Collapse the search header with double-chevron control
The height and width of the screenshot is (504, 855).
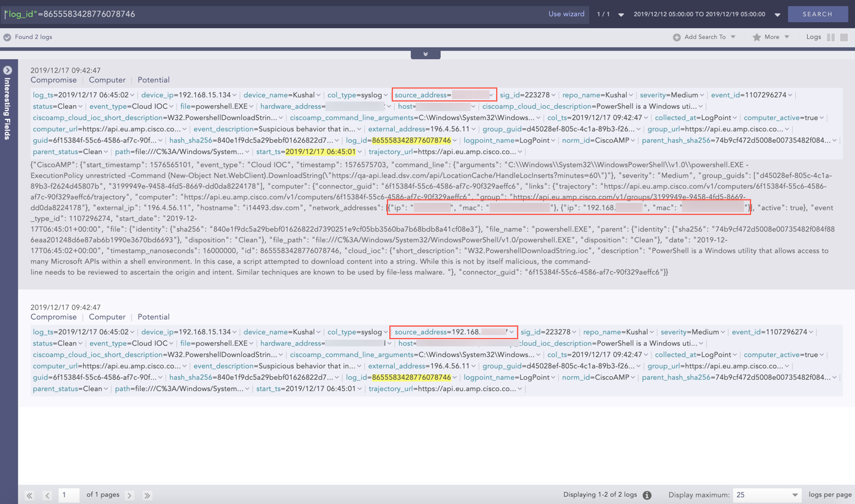pos(425,53)
